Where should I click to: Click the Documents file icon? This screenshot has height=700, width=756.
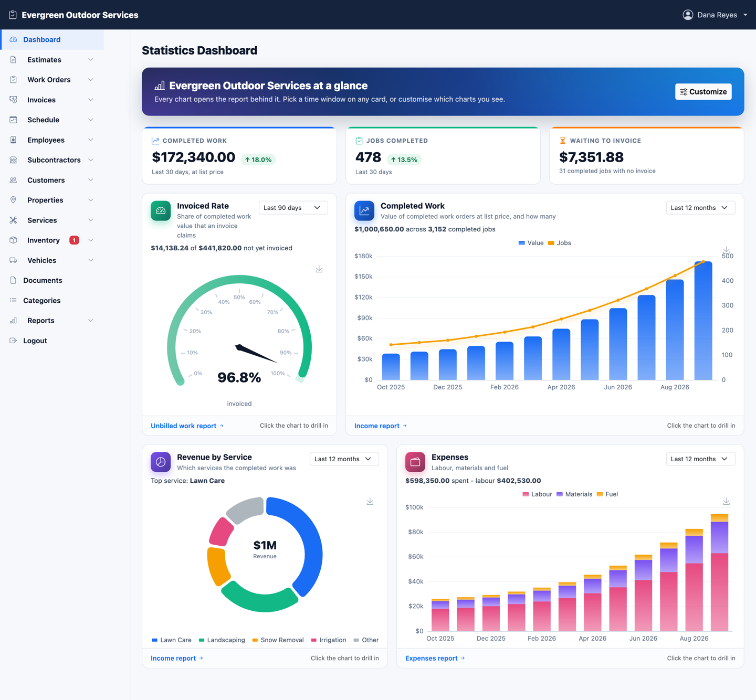tap(13, 280)
